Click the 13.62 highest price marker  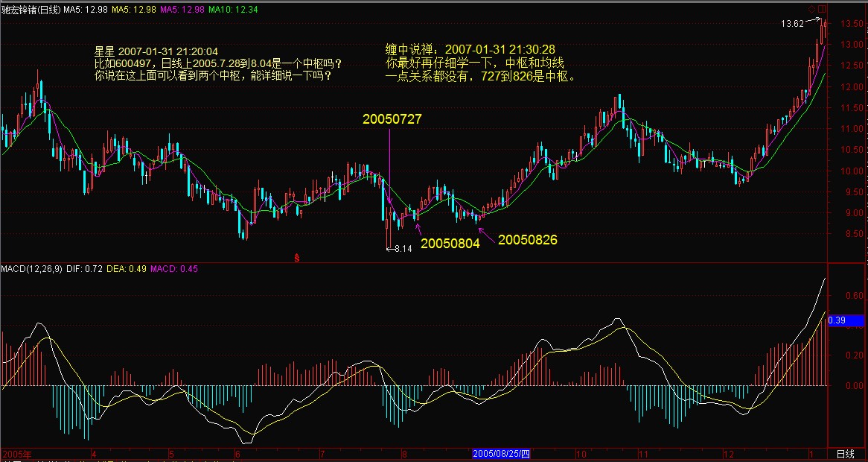click(792, 24)
